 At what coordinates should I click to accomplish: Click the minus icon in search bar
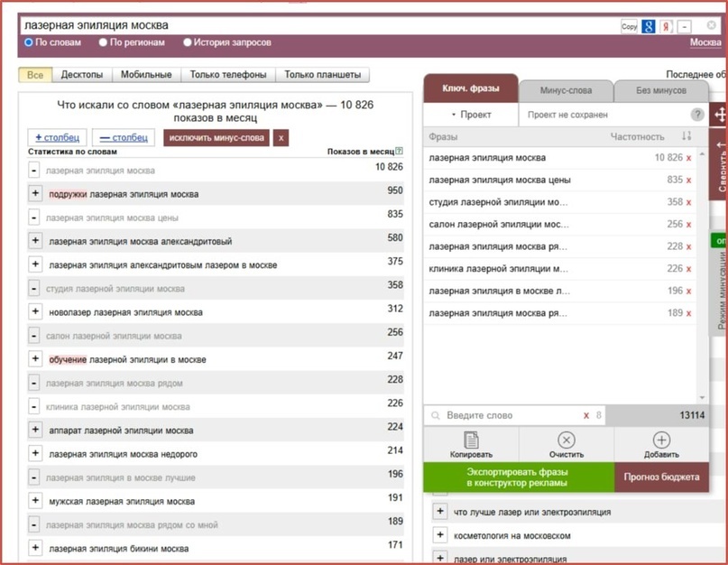pyautogui.click(x=685, y=26)
